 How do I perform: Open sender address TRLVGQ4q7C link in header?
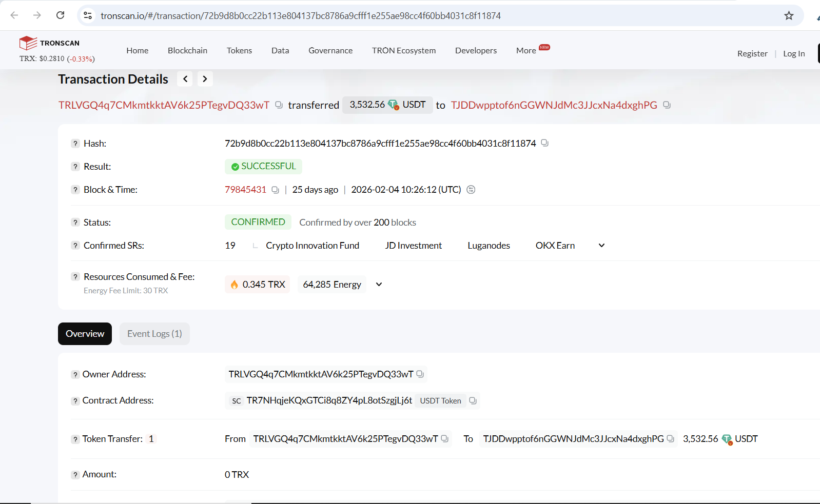164,105
